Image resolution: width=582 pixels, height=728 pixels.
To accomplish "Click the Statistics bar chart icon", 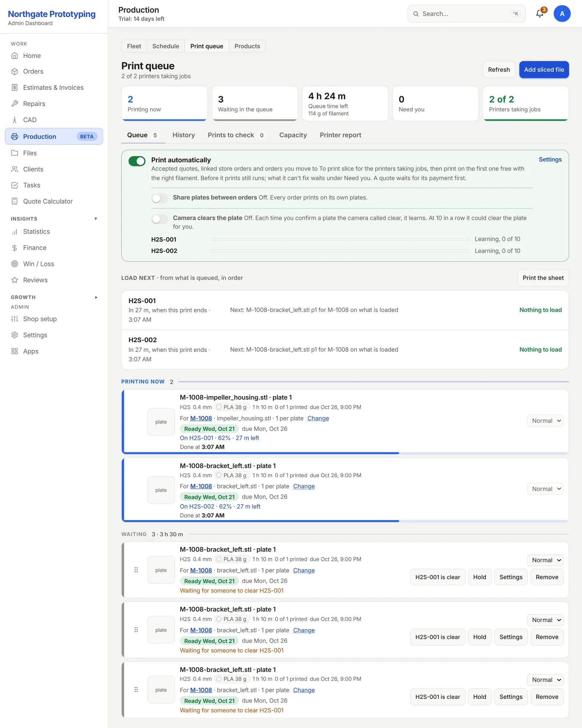I will point(15,232).
